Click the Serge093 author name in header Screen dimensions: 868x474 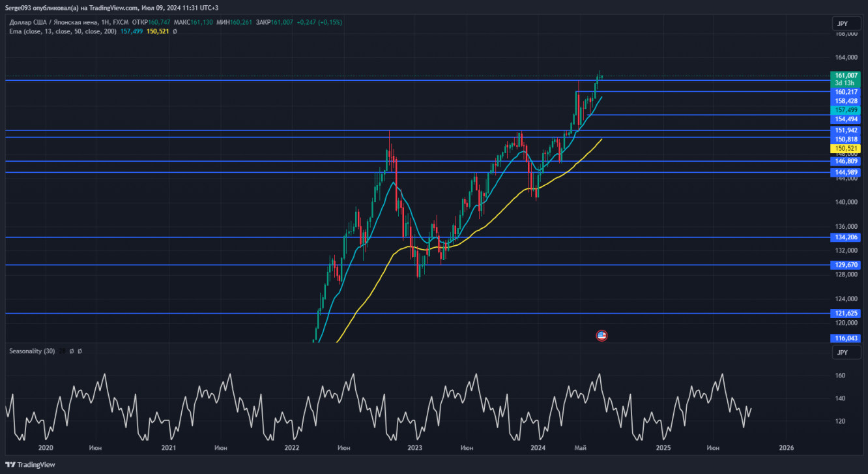[19, 7]
